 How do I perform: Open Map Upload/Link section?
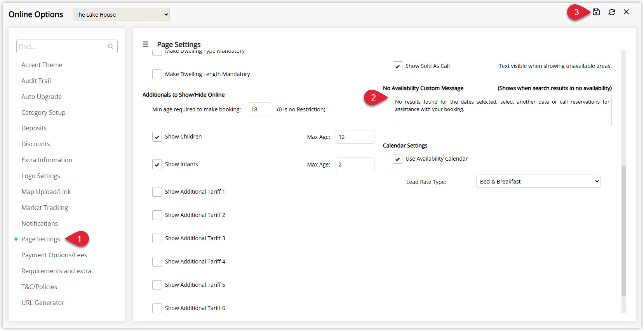(x=46, y=192)
